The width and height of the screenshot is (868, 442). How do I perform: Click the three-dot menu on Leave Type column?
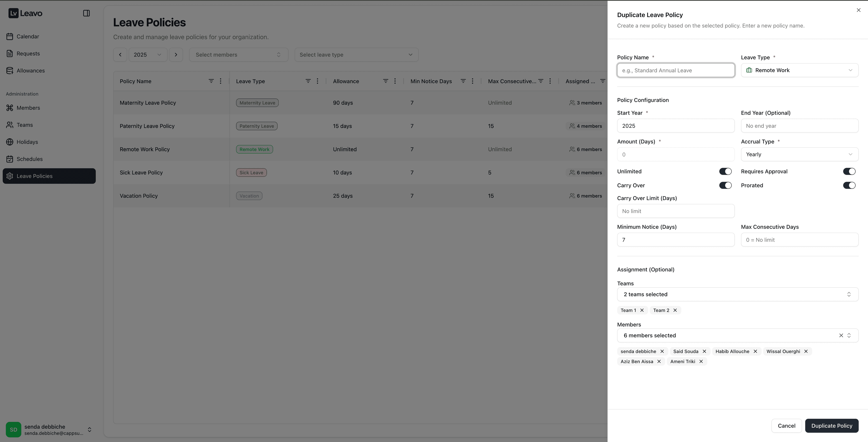317,81
